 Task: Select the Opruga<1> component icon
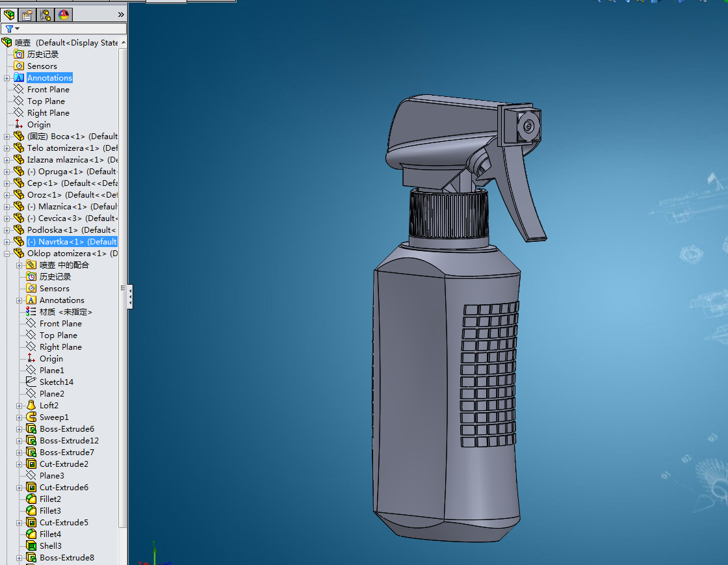click(19, 171)
